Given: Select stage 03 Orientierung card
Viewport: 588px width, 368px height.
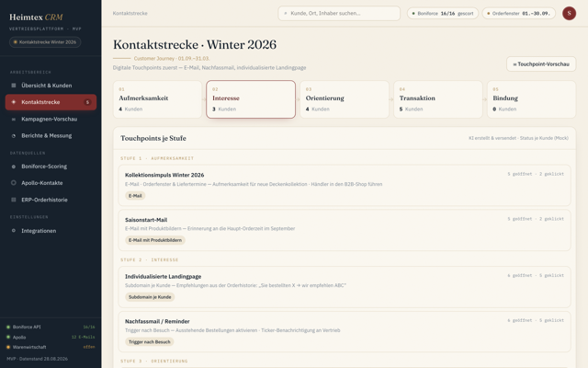Looking at the screenshot, I should point(345,99).
